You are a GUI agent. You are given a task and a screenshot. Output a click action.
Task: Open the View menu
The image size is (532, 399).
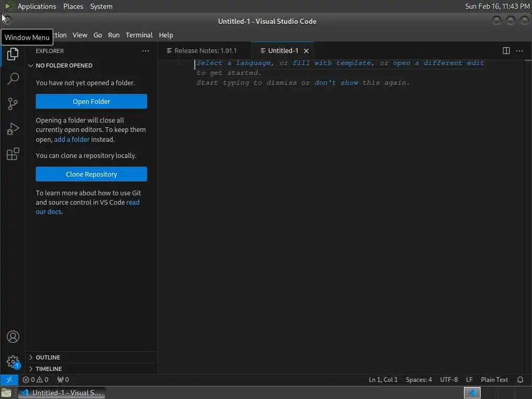(79, 35)
